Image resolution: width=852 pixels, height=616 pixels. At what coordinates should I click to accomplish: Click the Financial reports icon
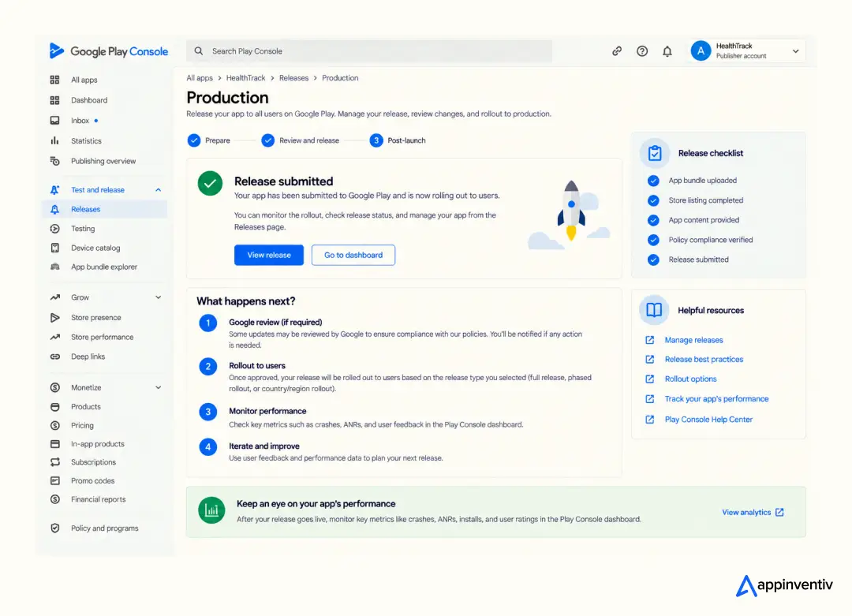pos(55,499)
